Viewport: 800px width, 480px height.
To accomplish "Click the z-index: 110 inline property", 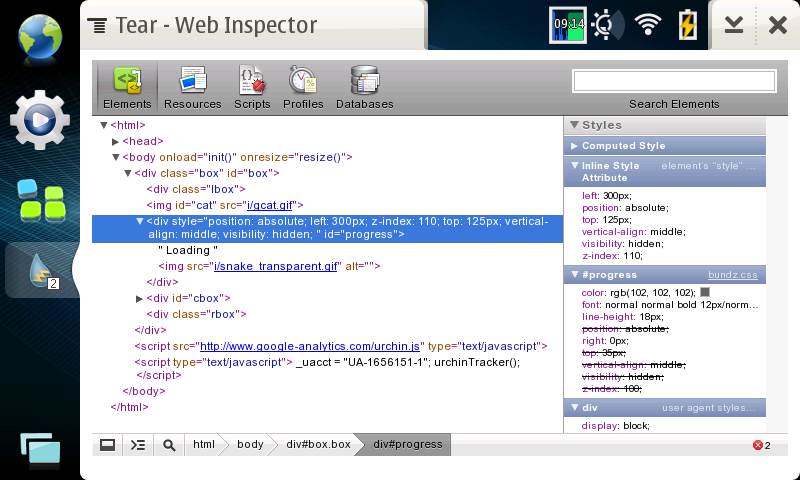I will (612, 256).
